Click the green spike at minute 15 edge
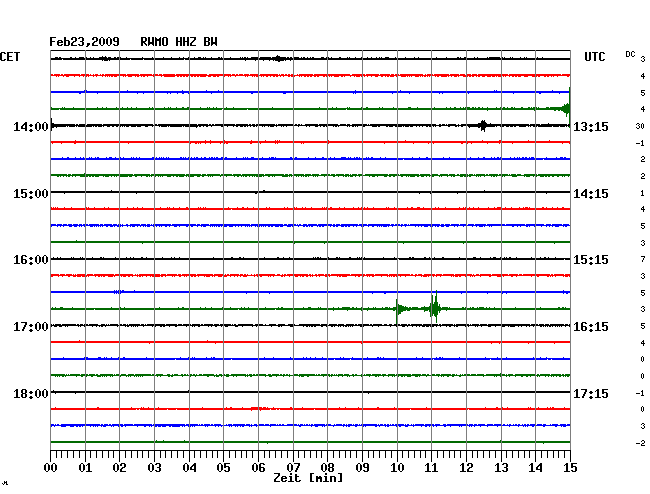Image resolution: width=650 pixels, height=494 pixels. [x=566, y=108]
